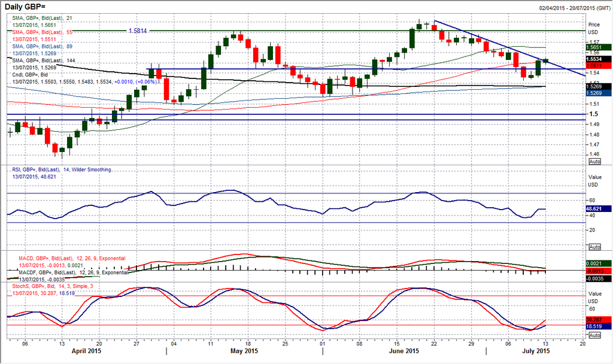Select the 1.5269 blue price tag
Image resolution: width=613 pixels, height=364 pixels.
click(x=598, y=93)
